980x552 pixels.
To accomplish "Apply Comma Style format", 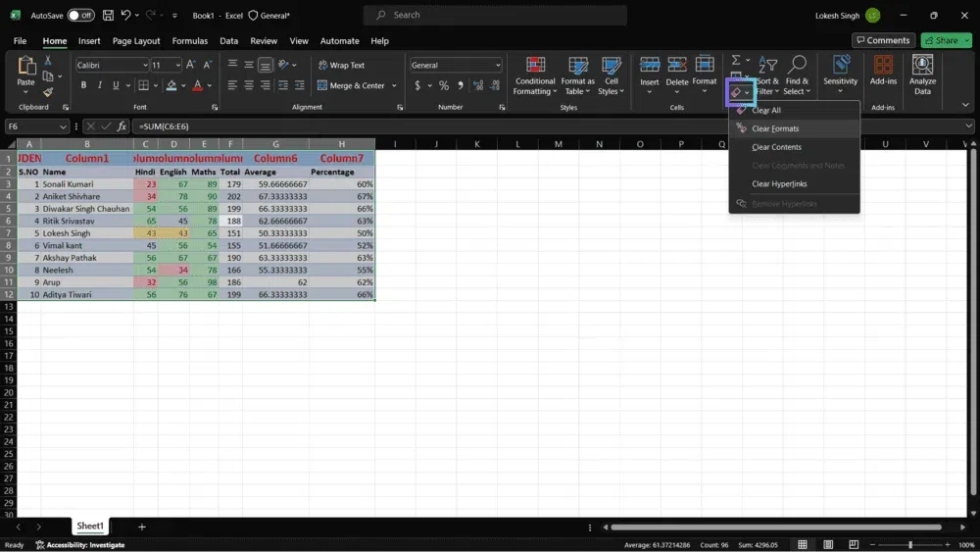I will [x=461, y=85].
